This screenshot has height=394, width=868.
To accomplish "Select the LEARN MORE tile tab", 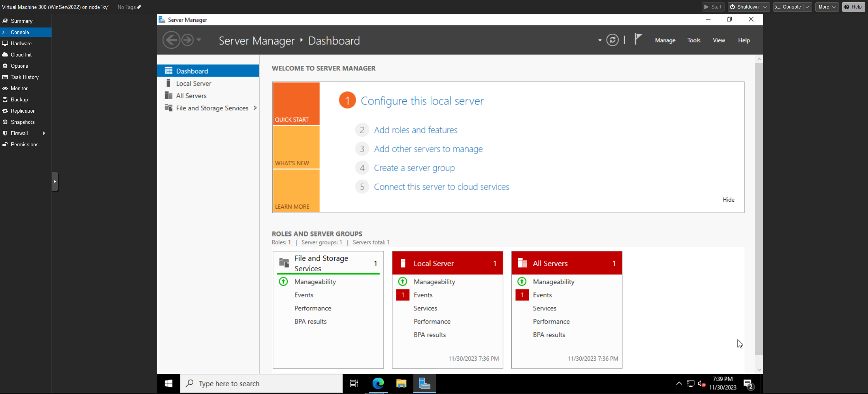I will tap(296, 191).
